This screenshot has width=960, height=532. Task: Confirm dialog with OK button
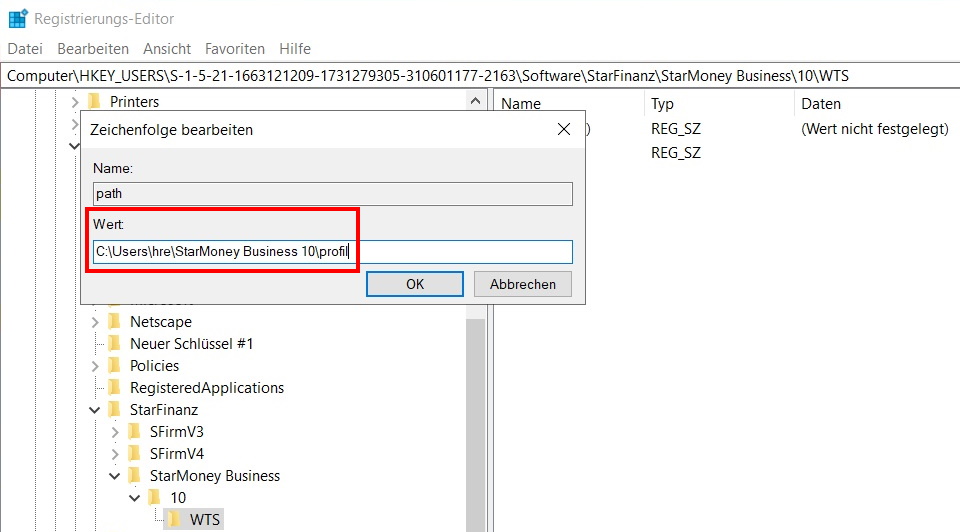(x=415, y=284)
